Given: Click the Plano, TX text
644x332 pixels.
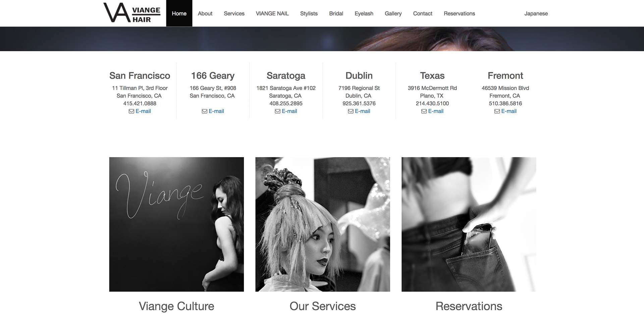Looking at the screenshot, I should pos(432,96).
